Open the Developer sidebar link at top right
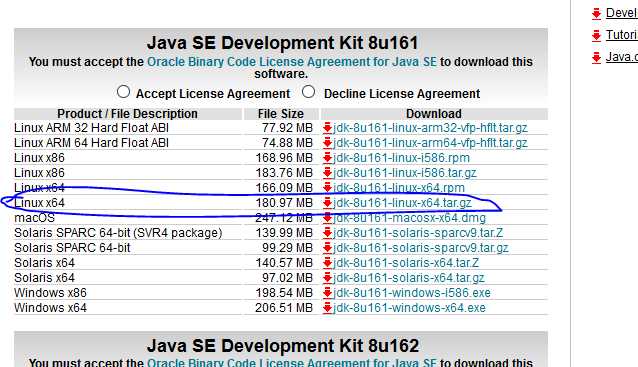 (x=621, y=13)
